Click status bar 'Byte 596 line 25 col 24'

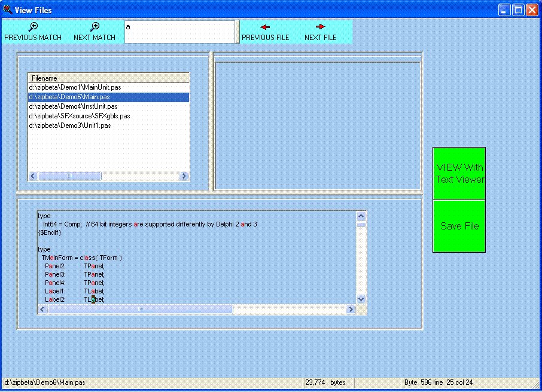tap(439, 382)
